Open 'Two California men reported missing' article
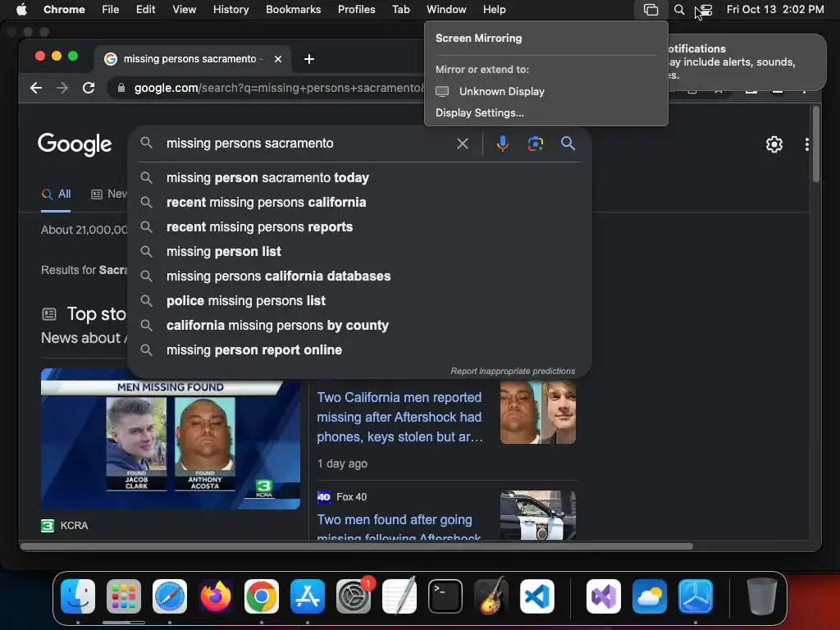Screen dimensions: 840x630 coord(399,417)
